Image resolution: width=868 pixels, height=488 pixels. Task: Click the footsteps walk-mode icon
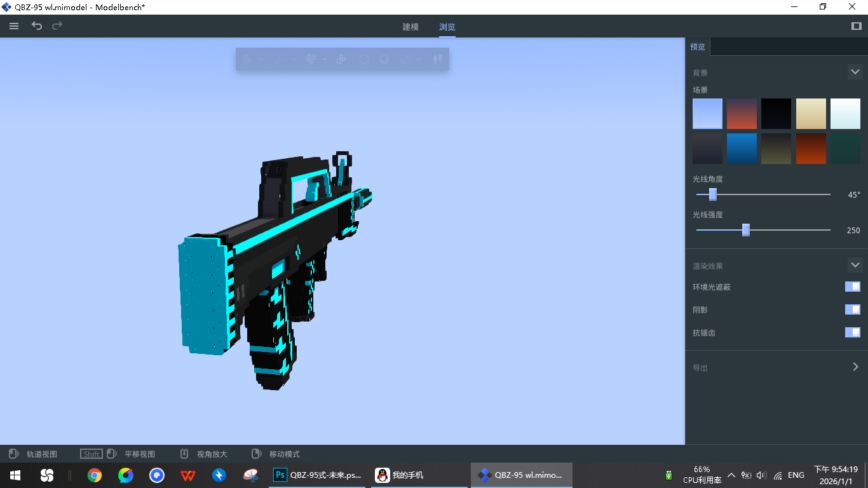coord(437,59)
